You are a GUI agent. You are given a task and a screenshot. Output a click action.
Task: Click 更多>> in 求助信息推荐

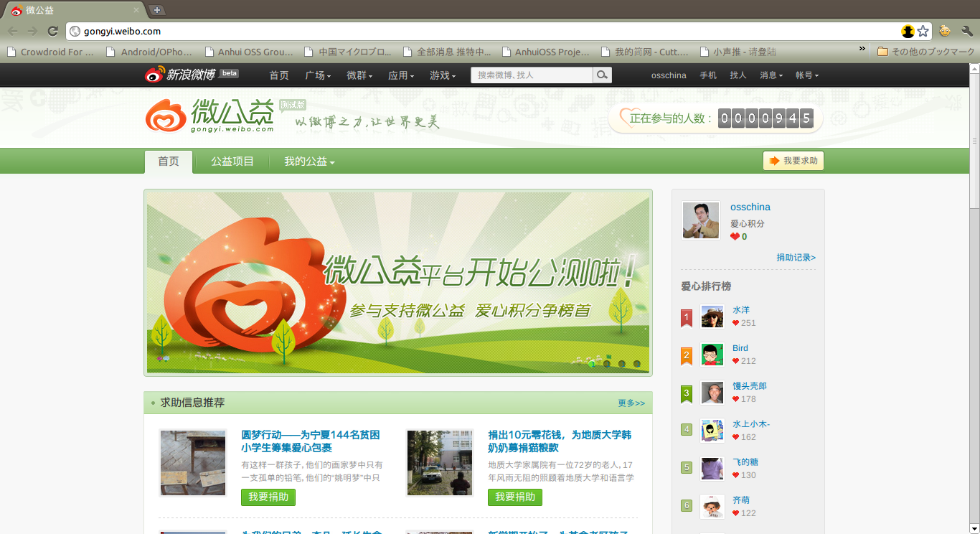click(x=631, y=403)
